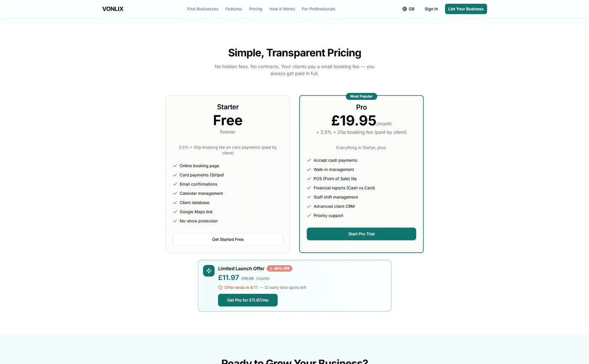589x364 pixels.
Task: Click the checkmark next to No-show protection
Action: pyautogui.click(x=175, y=221)
